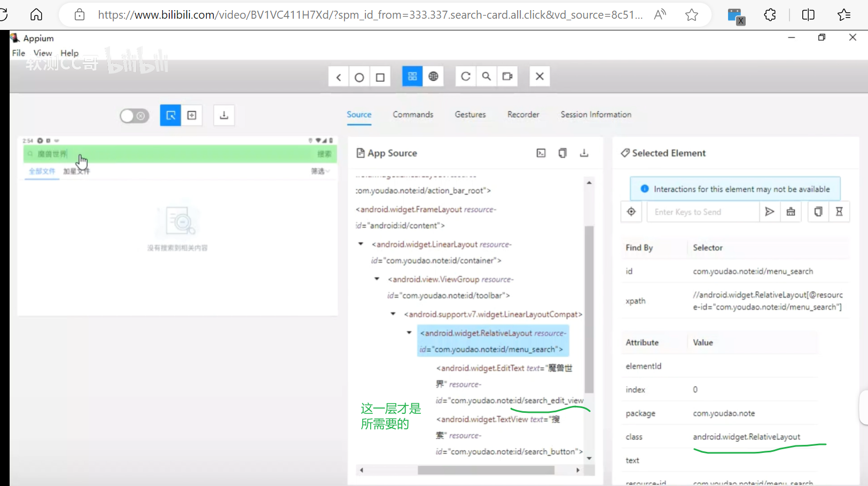Get timing with the hourglass icon

coord(839,212)
